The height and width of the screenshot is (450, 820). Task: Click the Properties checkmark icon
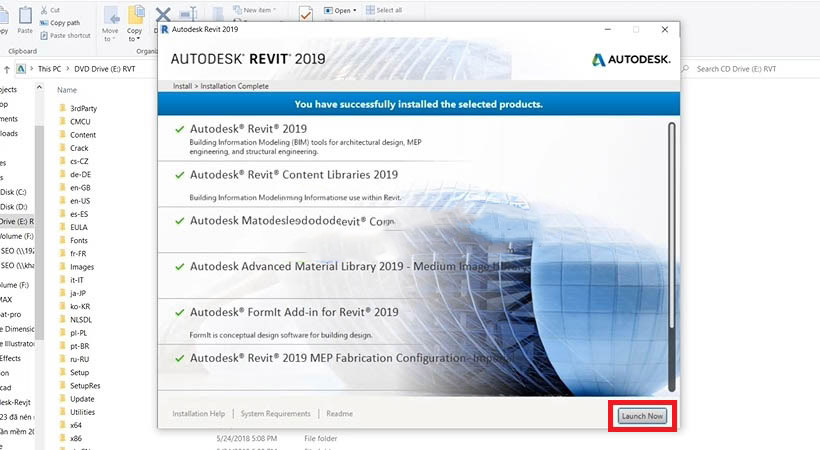[305, 14]
